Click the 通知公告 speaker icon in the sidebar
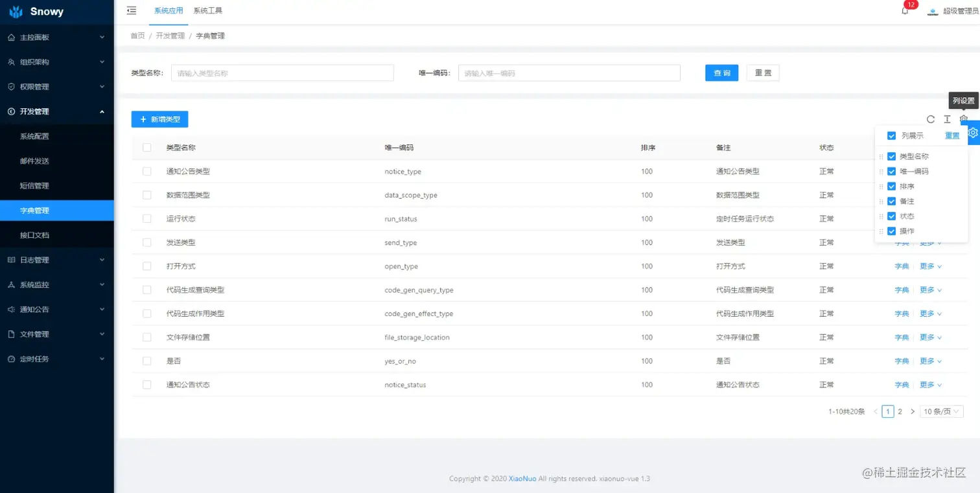 click(x=11, y=310)
